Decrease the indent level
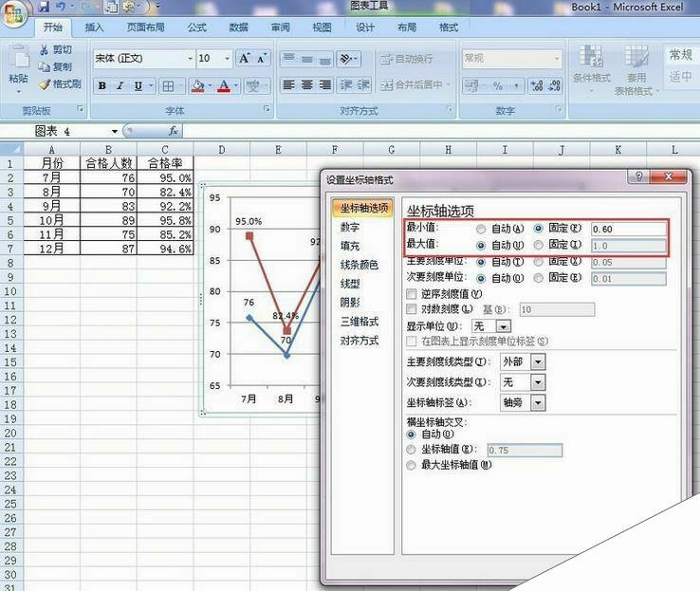This screenshot has height=591, width=700. tap(346, 84)
